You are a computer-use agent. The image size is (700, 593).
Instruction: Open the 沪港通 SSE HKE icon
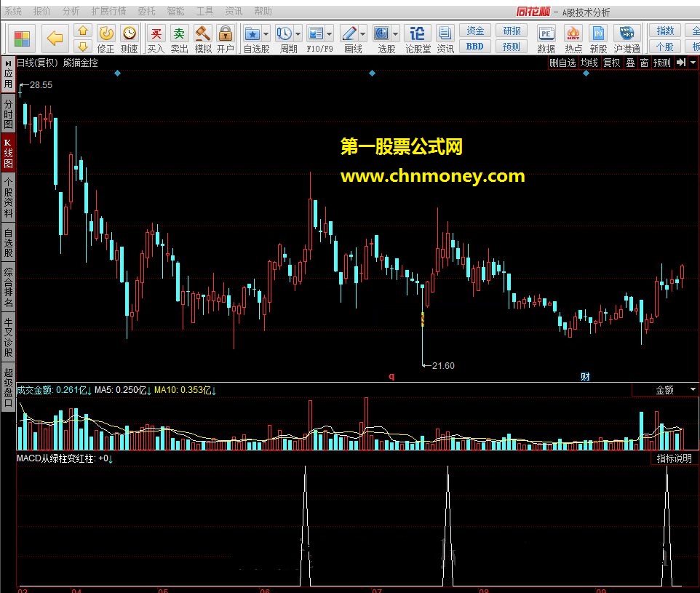(627, 39)
